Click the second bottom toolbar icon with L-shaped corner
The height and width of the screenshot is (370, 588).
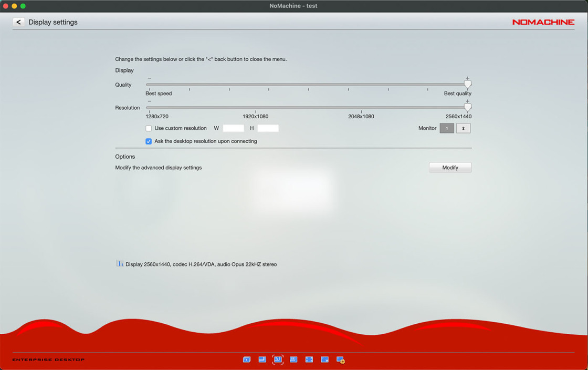click(x=262, y=359)
